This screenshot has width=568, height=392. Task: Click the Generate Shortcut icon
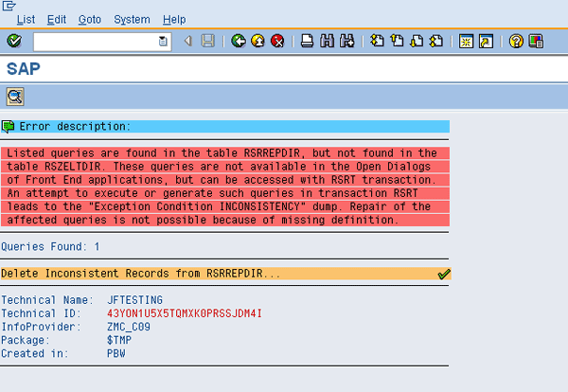coord(487,42)
